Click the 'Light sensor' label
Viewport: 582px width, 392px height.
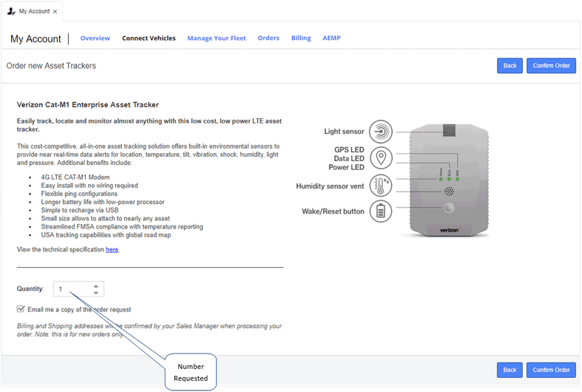pos(344,132)
